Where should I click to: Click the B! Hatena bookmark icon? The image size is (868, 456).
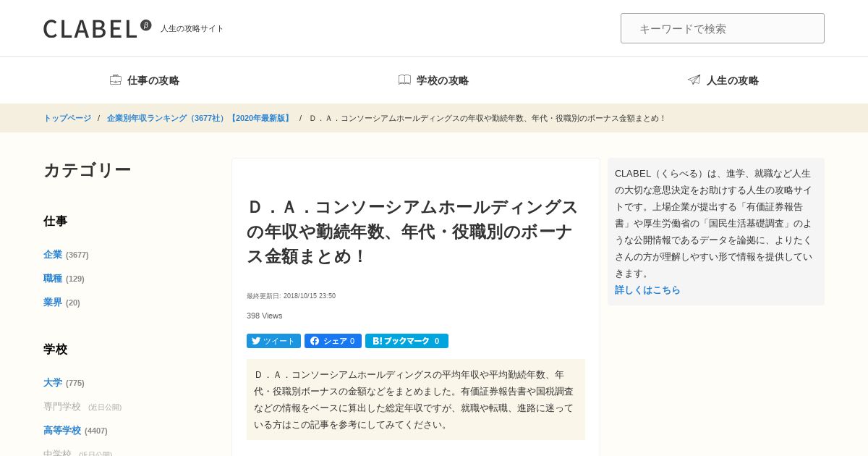[x=378, y=341]
